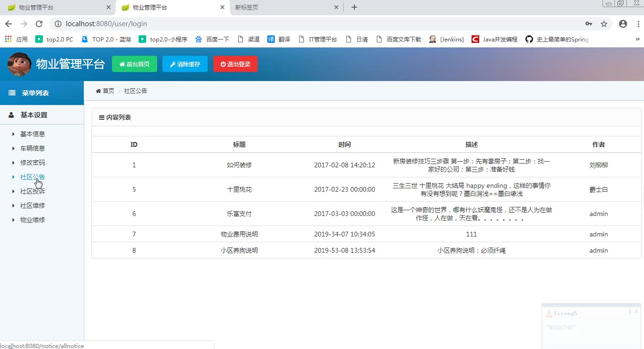Viewport: 644px width, 349px height.
Task: Show more bookmarks with the chevron
Action: tap(637, 39)
